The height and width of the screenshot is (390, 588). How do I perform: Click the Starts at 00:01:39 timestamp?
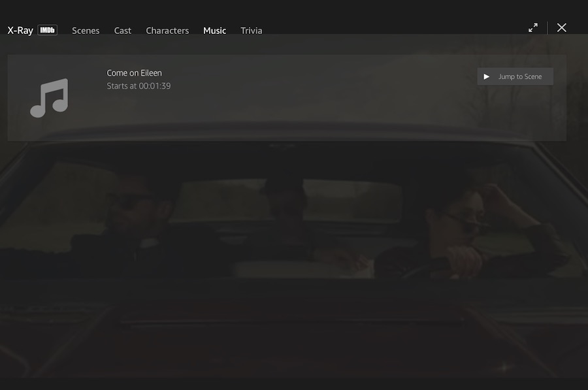point(139,86)
